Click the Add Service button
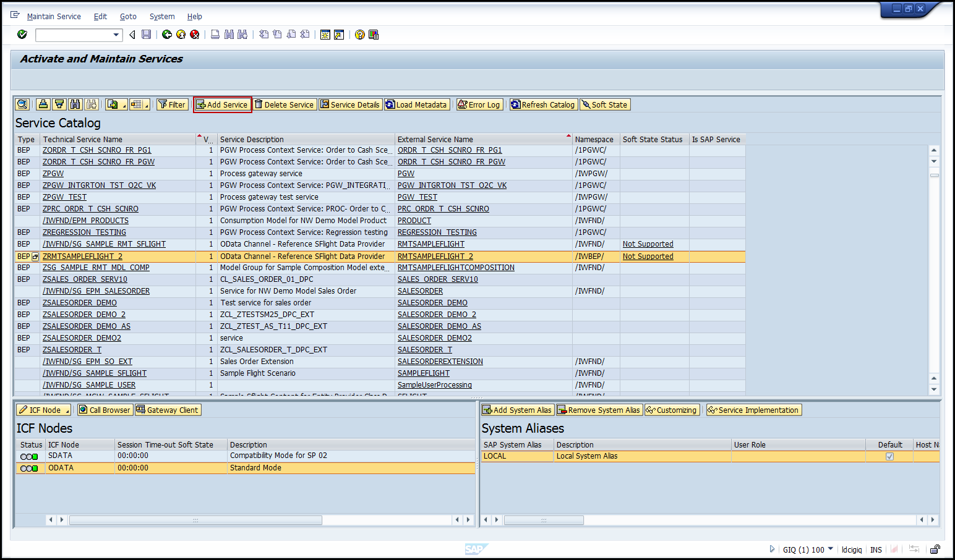The width and height of the screenshot is (955, 560). tap(222, 104)
